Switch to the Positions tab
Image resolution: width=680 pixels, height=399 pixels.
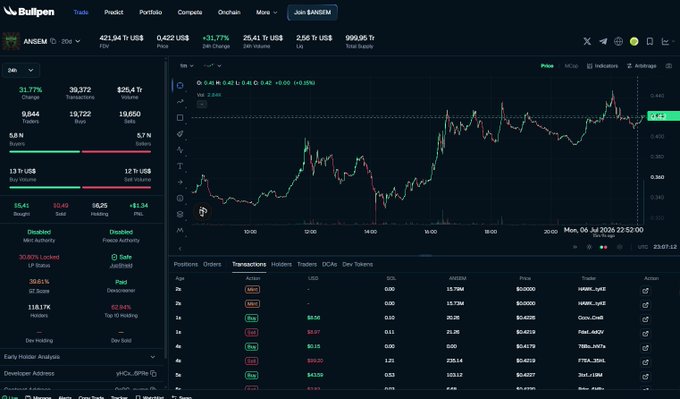point(186,264)
